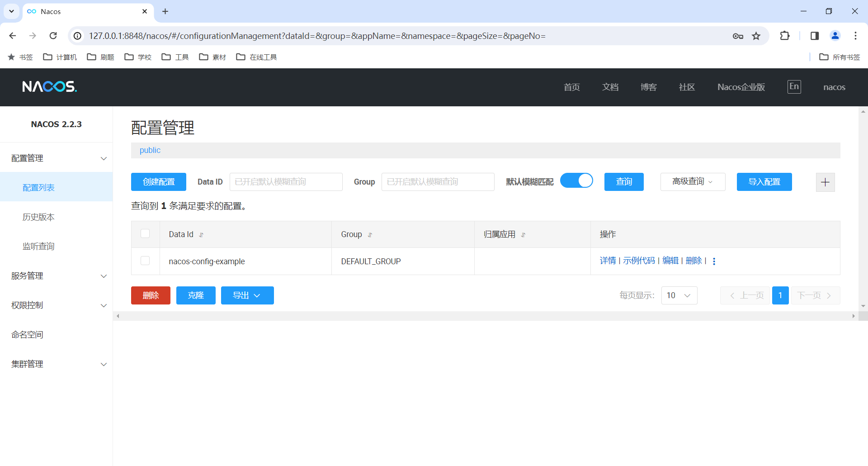The height and width of the screenshot is (466, 868).
Task: Open 计算机 bookmarks folder
Action: [60, 57]
